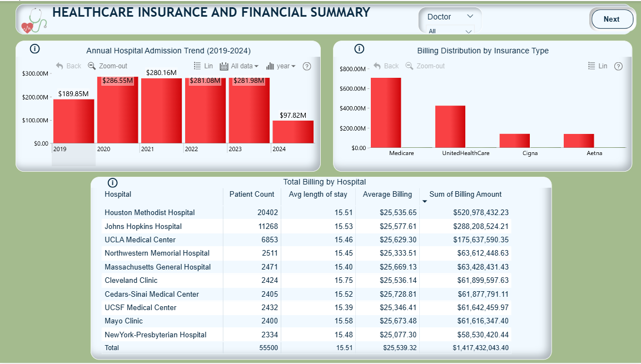Click help question mark on Billing Distribution chart
The image size is (641, 364).
[618, 66]
